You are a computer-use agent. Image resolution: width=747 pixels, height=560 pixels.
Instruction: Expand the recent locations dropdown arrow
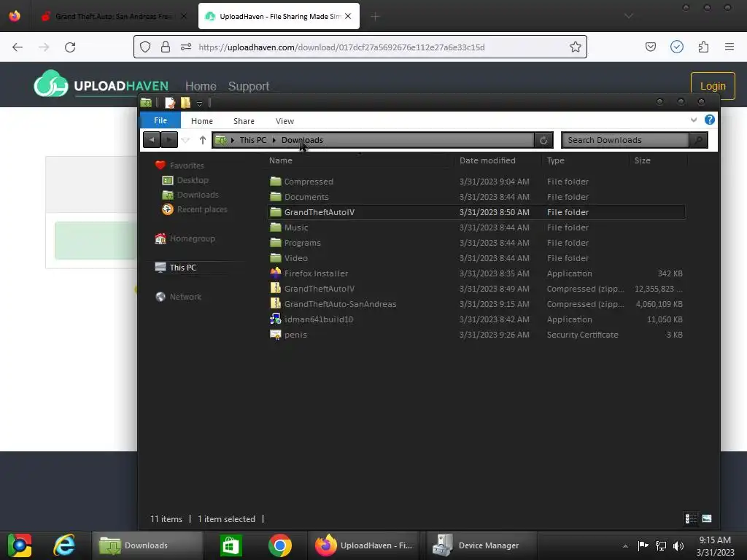[x=186, y=140]
